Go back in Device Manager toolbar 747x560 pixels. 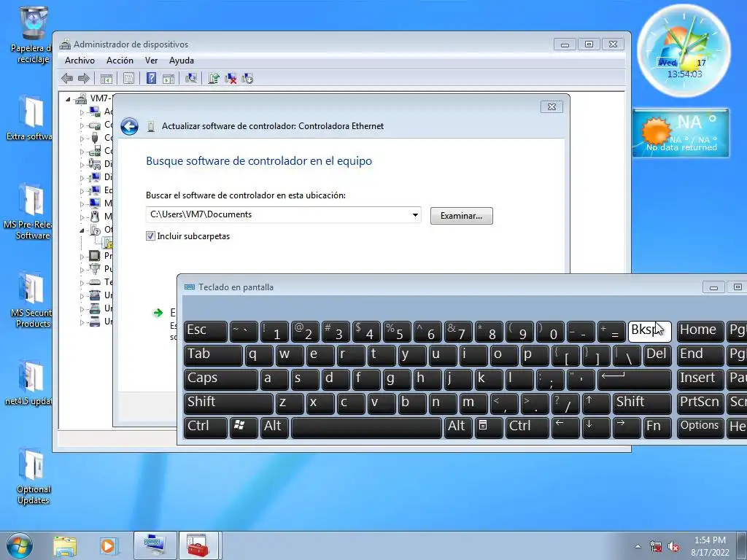(x=67, y=79)
